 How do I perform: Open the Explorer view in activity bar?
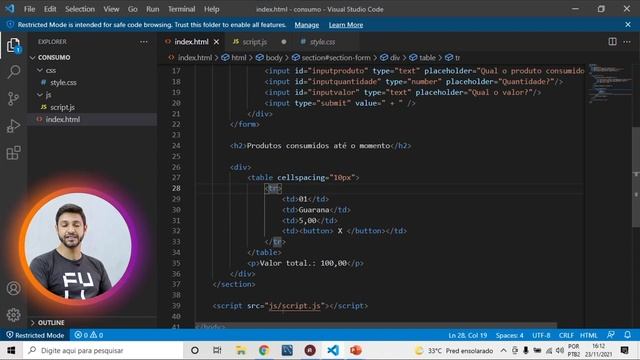(13, 45)
